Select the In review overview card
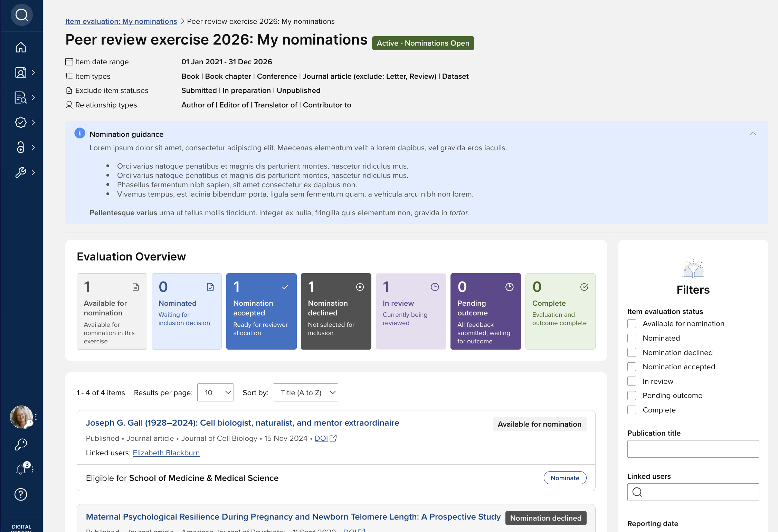 [x=410, y=311]
